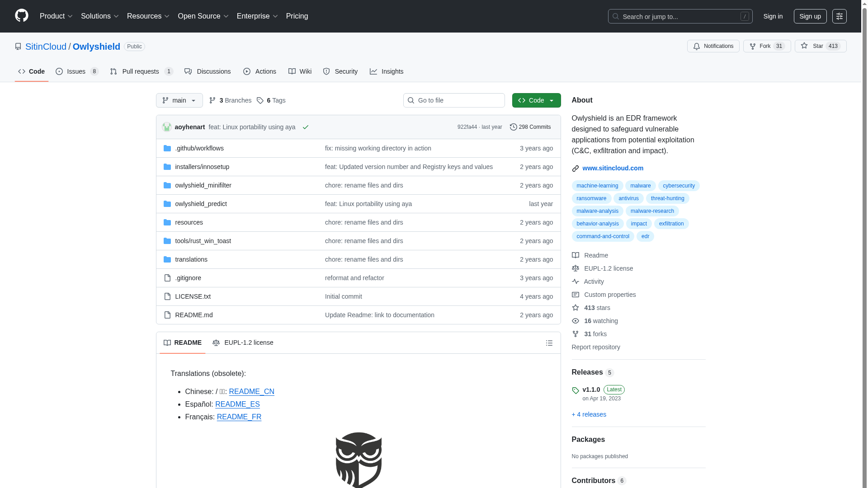
Task: Open the green Code dropdown button
Action: (x=536, y=100)
